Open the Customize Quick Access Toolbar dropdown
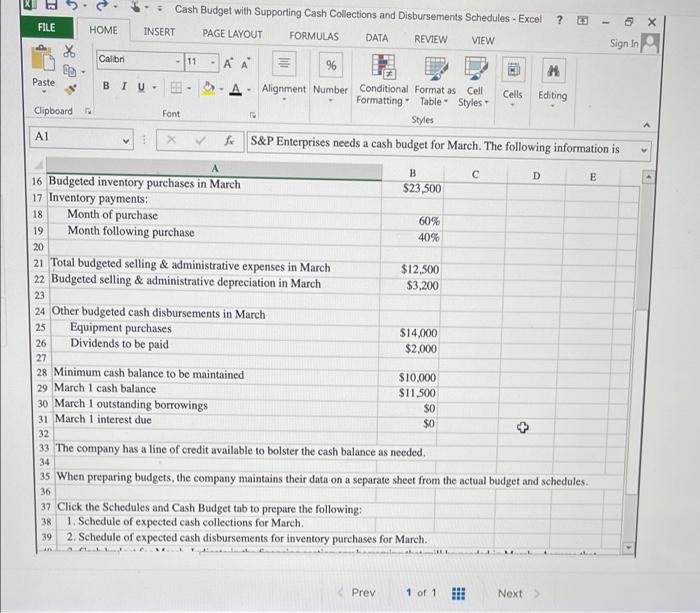700x613 pixels. (159, 9)
